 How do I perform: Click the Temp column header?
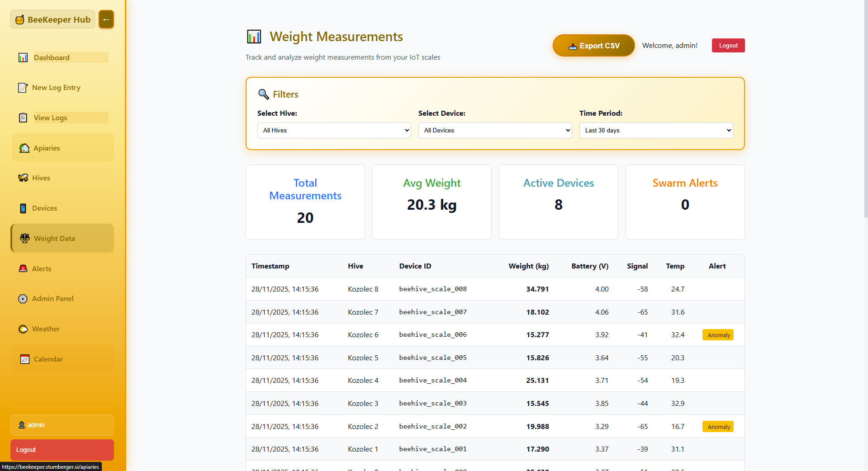(675, 266)
